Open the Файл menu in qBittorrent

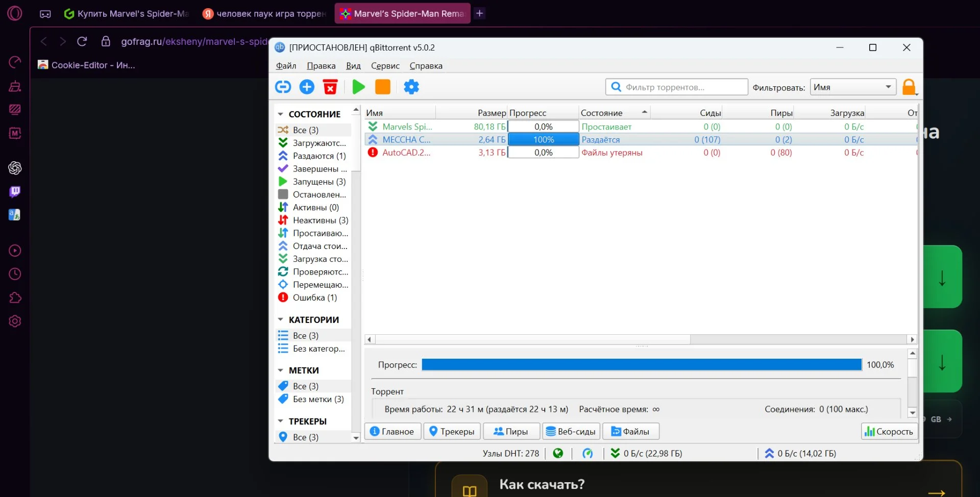[286, 66]
